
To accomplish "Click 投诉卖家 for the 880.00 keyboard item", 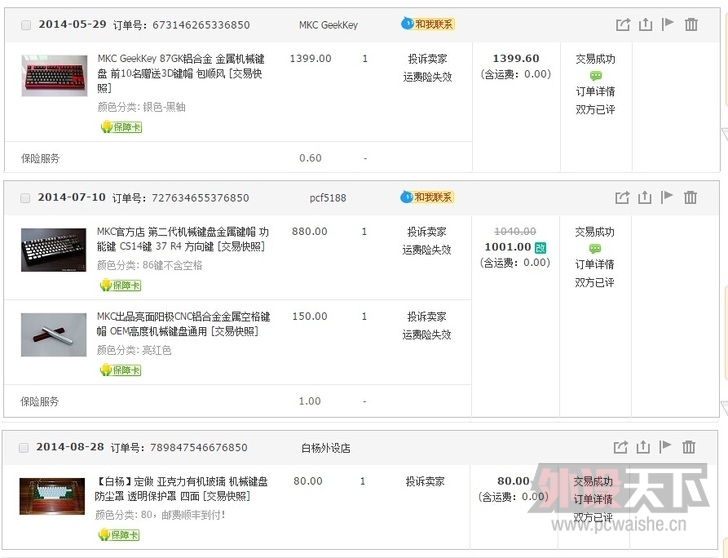I will (427, 232).
